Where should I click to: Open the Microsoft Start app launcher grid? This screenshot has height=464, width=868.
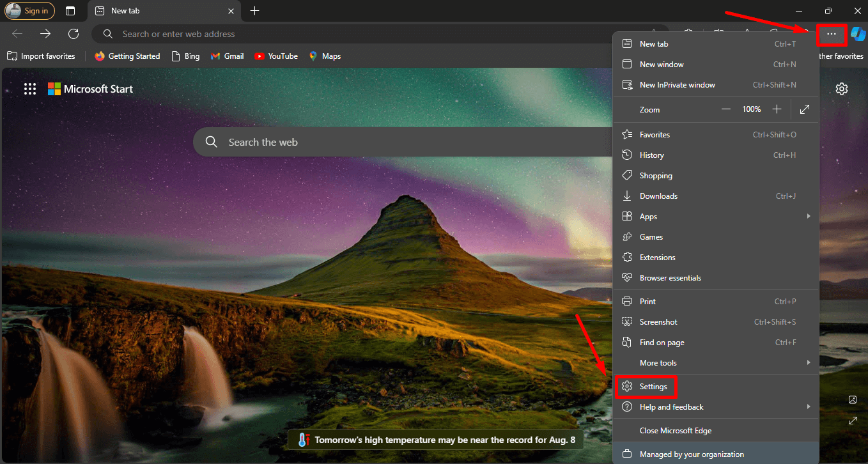pos(30,89)
